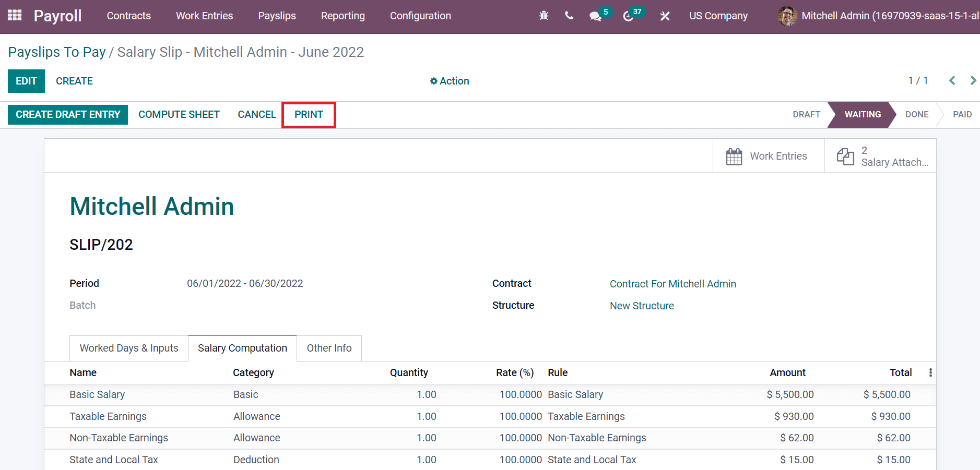Image resolution: width=980 pixels, height=470 pixels.
Task: Select the WAITING status stage
Action: (x=863, y=114)
